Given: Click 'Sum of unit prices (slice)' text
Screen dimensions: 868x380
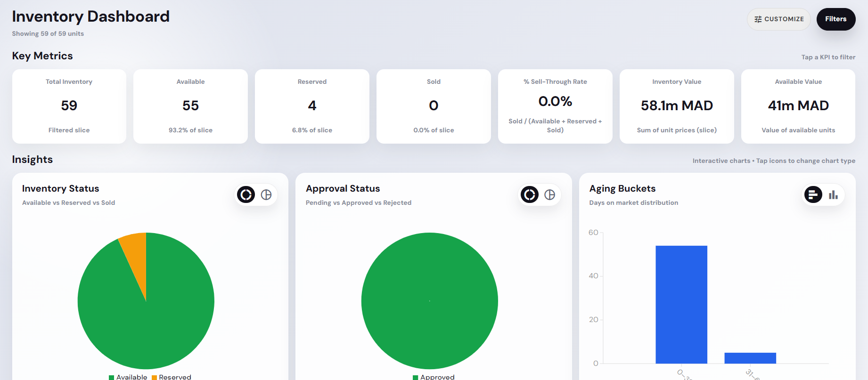Looking at the screenshot, I should click(x=677, y=130).
